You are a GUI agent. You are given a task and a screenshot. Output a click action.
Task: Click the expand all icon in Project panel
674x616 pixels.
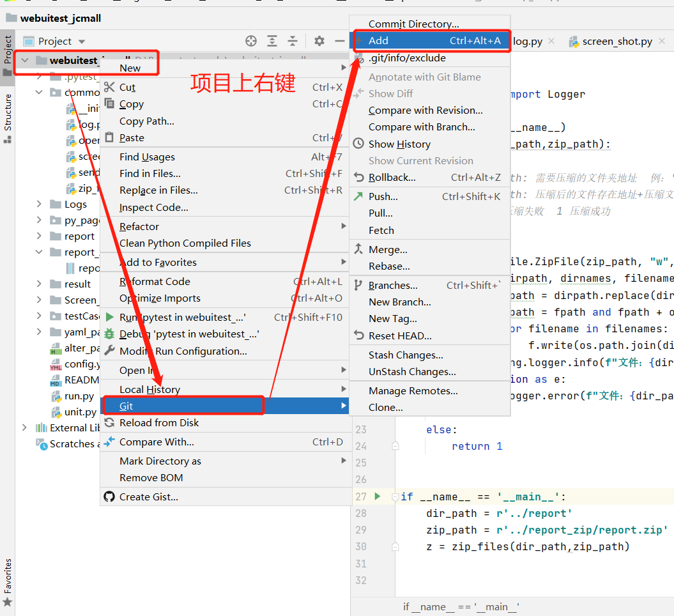coord(272,42)
